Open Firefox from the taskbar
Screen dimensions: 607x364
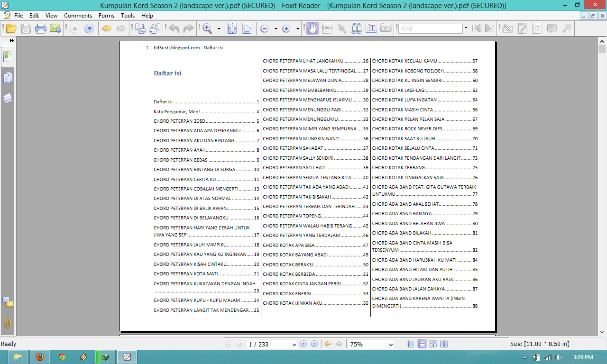point(39,357)
